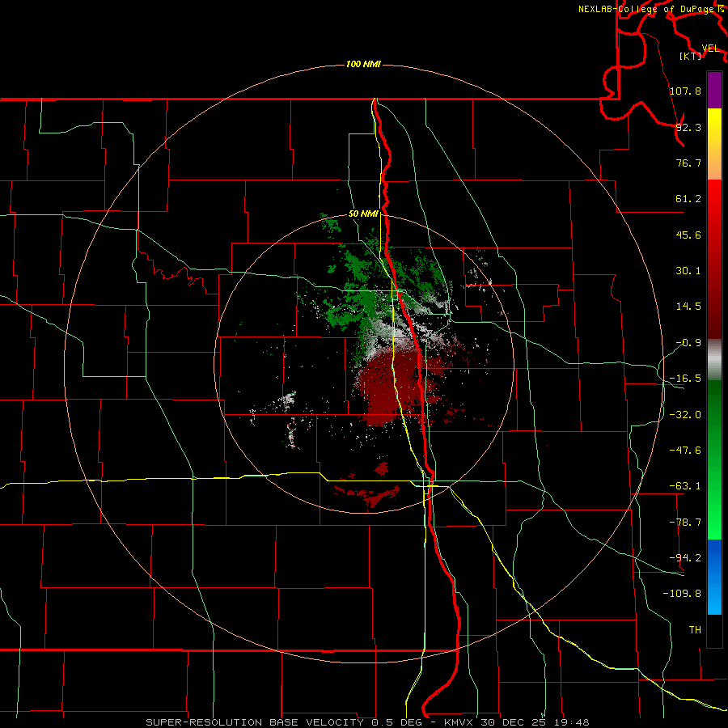Click the blue segment near the color bar bottom
Image resolution: width=728 pixels, height=728 pixels.
(x=714, y=577)
